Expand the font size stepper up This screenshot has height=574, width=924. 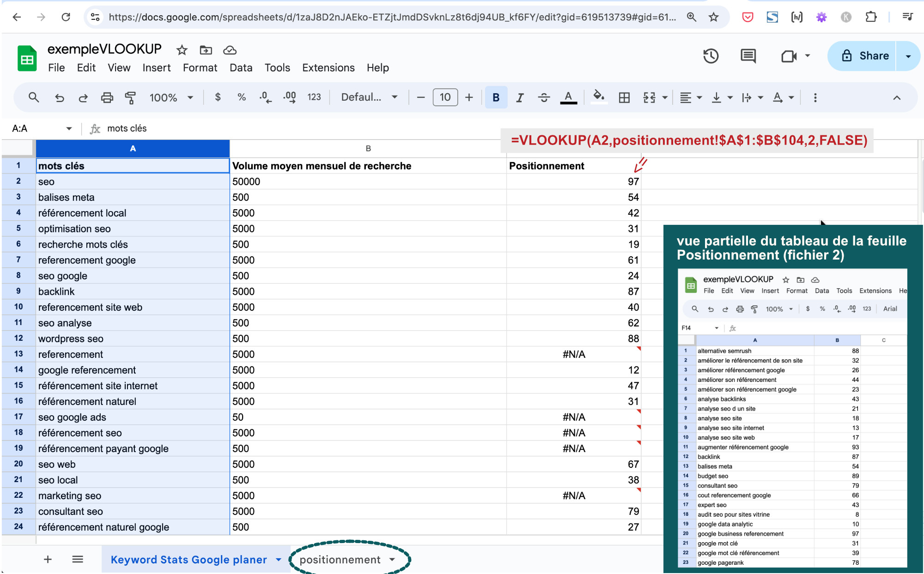[x=468, y=98]
